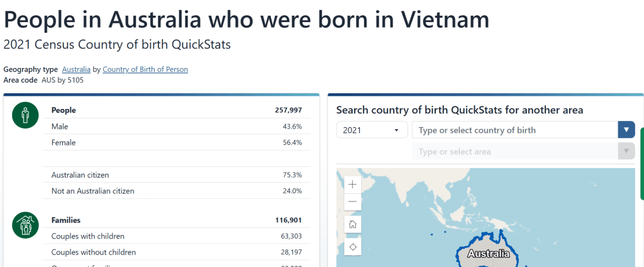Click the map zoom in plus button

(x=352, y=185)
